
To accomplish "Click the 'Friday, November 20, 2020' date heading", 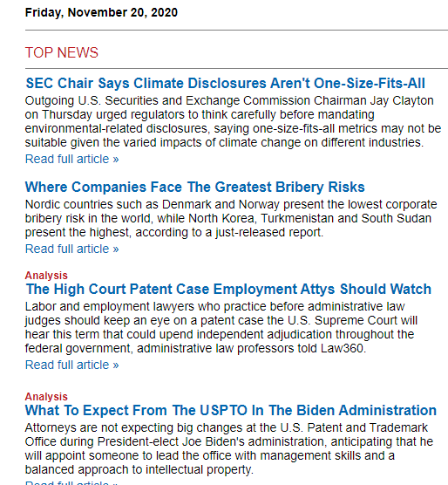I will (x=101, y=12).
